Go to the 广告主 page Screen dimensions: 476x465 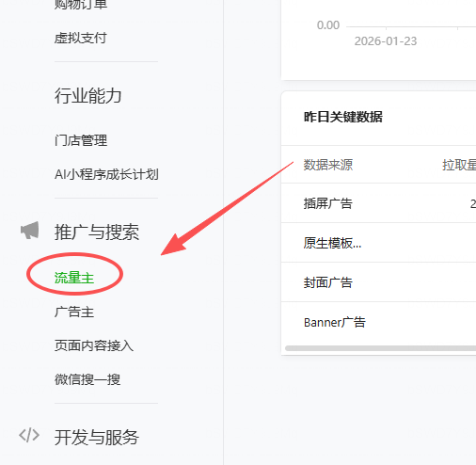[x=74, y=312]
